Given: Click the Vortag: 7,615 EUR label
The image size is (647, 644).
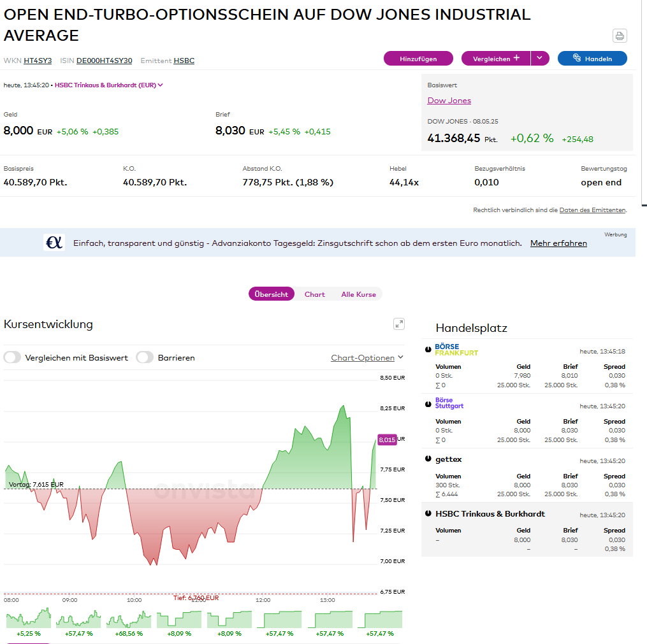Looking at the screenshot, I should tap(36, 485).
